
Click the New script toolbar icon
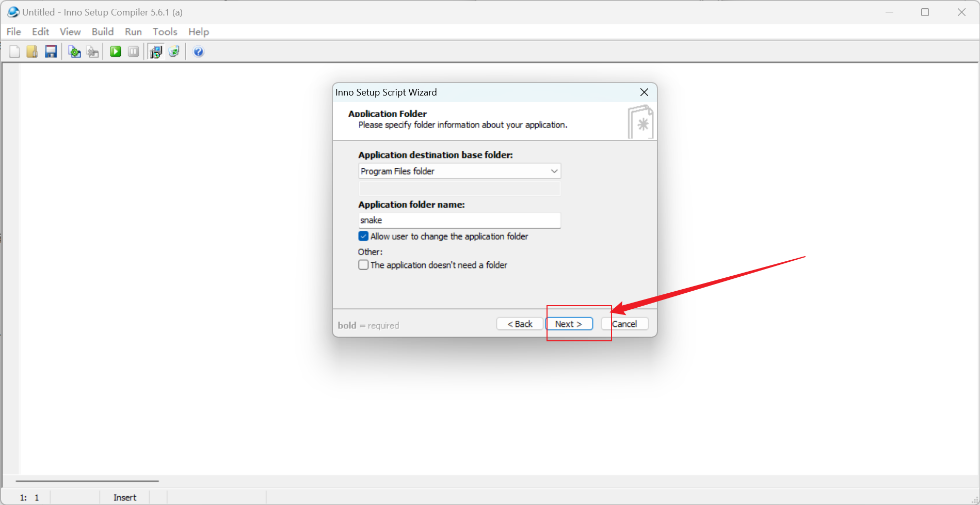14,52
